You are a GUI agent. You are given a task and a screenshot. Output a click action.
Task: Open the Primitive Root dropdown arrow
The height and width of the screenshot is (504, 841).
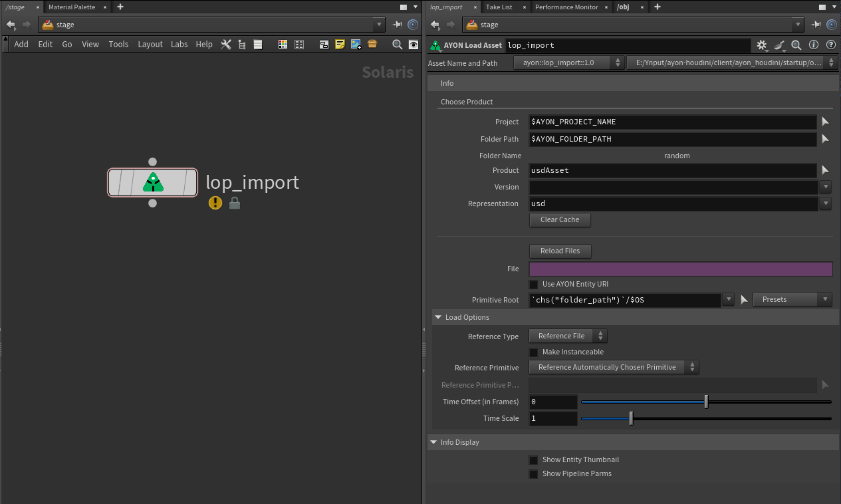pyautogui.click(x=728, y=300)
